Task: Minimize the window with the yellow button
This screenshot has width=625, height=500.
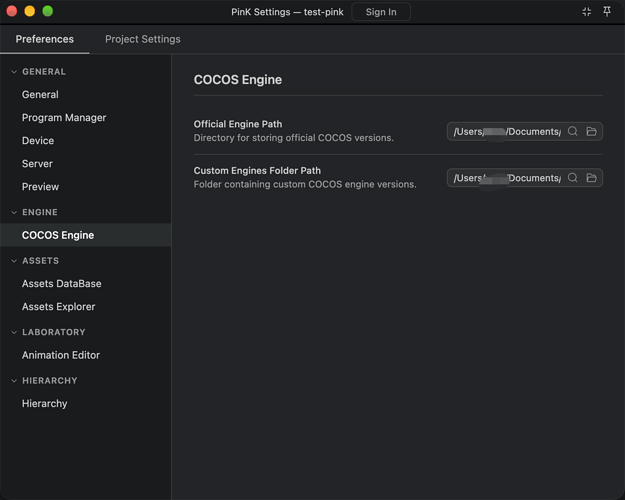Action: pyautogui.click(x=30, y=11)
